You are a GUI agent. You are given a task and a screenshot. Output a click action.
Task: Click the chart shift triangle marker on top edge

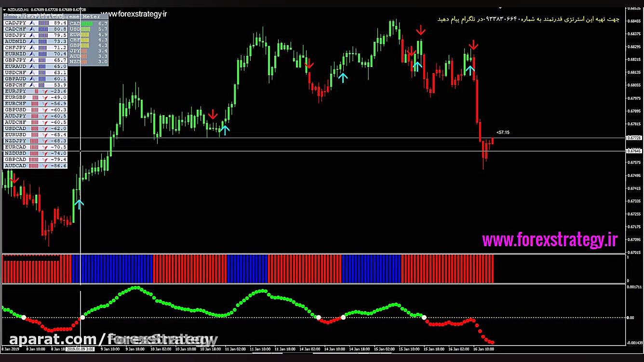(501, 8)
